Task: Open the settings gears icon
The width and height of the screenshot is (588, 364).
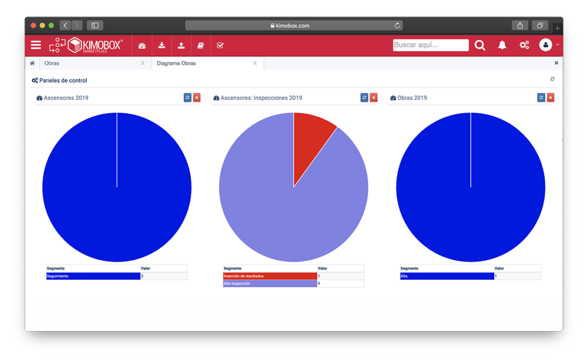Action: (524, 45)
